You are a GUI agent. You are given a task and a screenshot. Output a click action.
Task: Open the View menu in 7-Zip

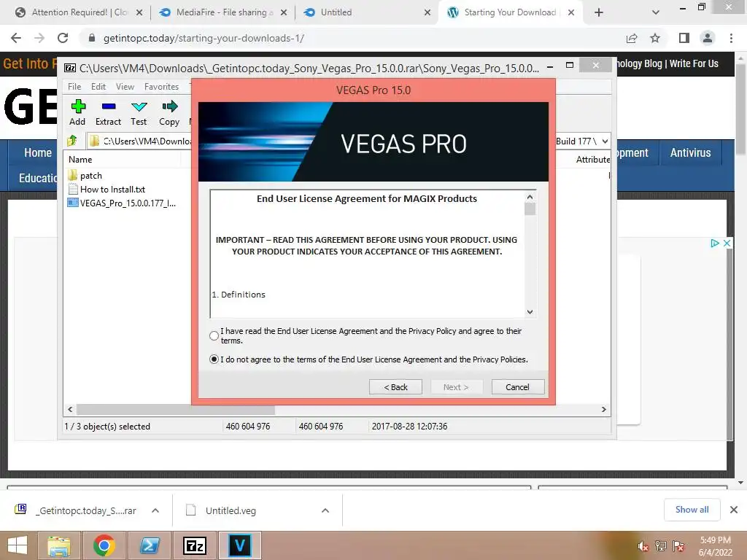tap(125, 87)
